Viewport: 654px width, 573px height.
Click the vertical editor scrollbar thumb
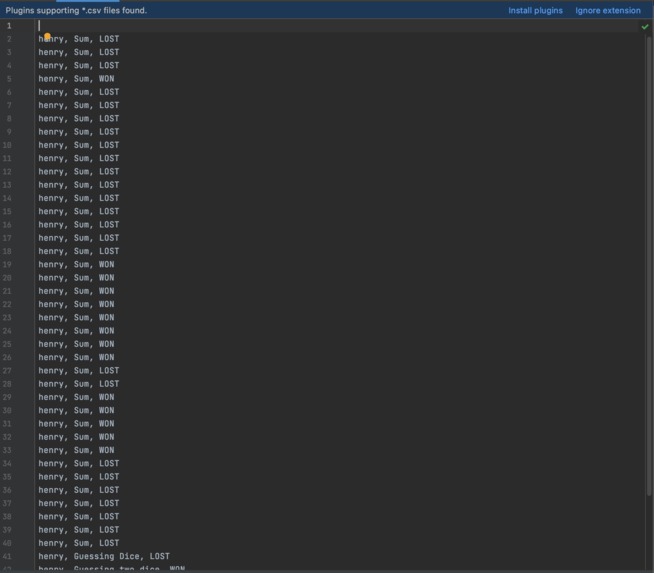(x=649, y=265)
